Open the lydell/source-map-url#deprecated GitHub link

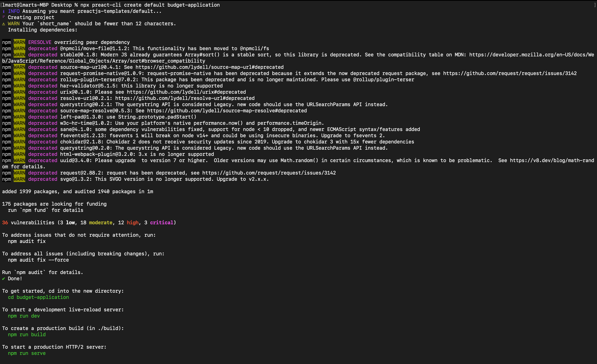(209, 67)
